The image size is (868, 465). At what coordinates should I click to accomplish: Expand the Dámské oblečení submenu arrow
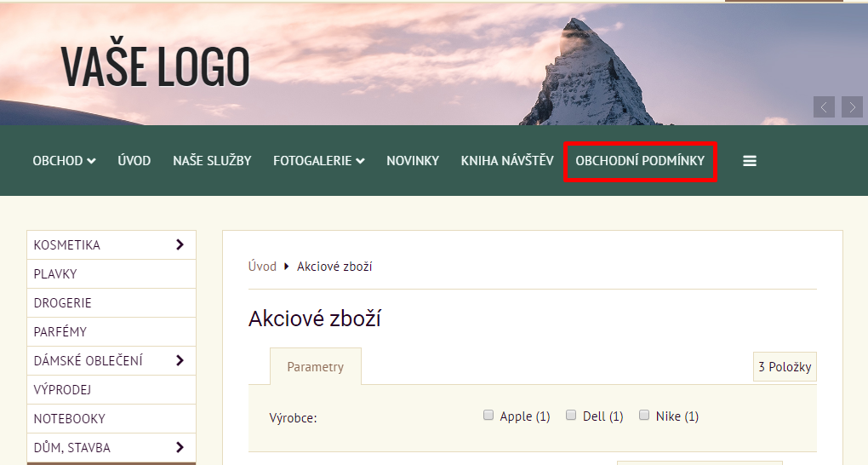pos(180,360)
